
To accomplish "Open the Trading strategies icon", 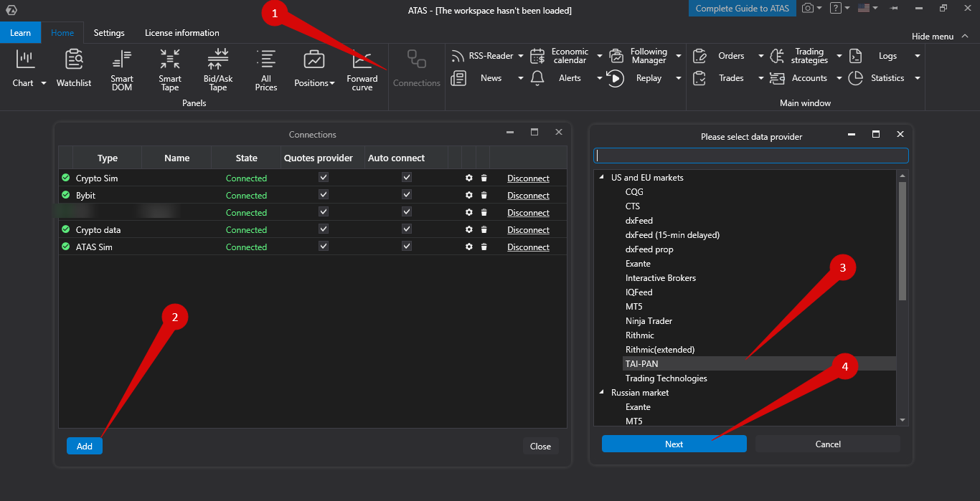I will [777, 56].
